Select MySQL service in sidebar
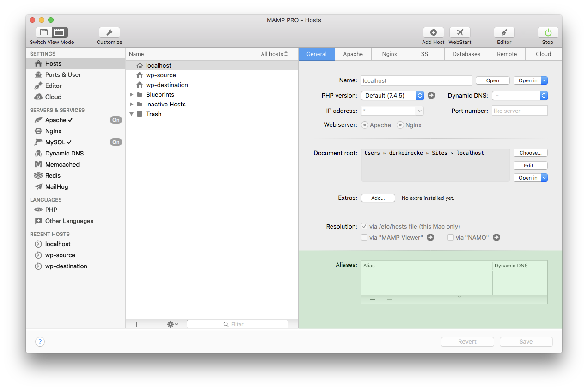This screenshot has height=390, width=588. coord(75,142)
